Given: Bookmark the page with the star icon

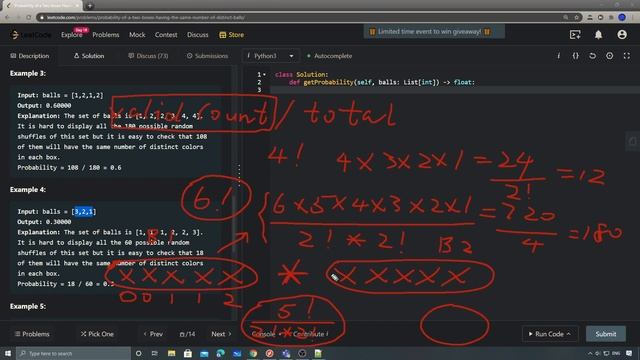Looking at the screenshot, I should pos(576,18).
